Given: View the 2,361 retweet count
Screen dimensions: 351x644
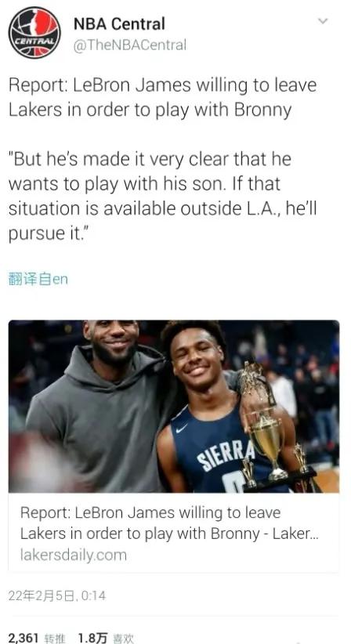Looking at the screenshot, I should tap(24, 638).
